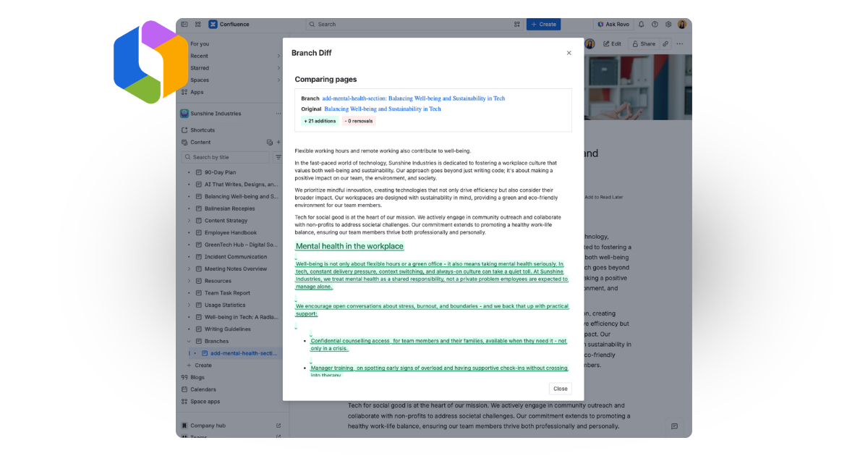The width and height of the screenshot is (868, 456).
Task: Click the Close button in the dialog
Action: pyautogui.click(x=561, y=389)
